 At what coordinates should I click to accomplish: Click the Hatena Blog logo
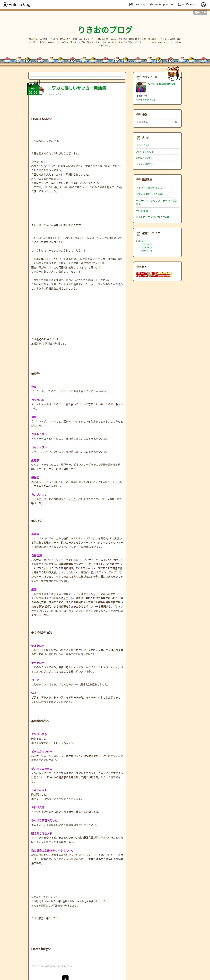[x=16, y=5]
